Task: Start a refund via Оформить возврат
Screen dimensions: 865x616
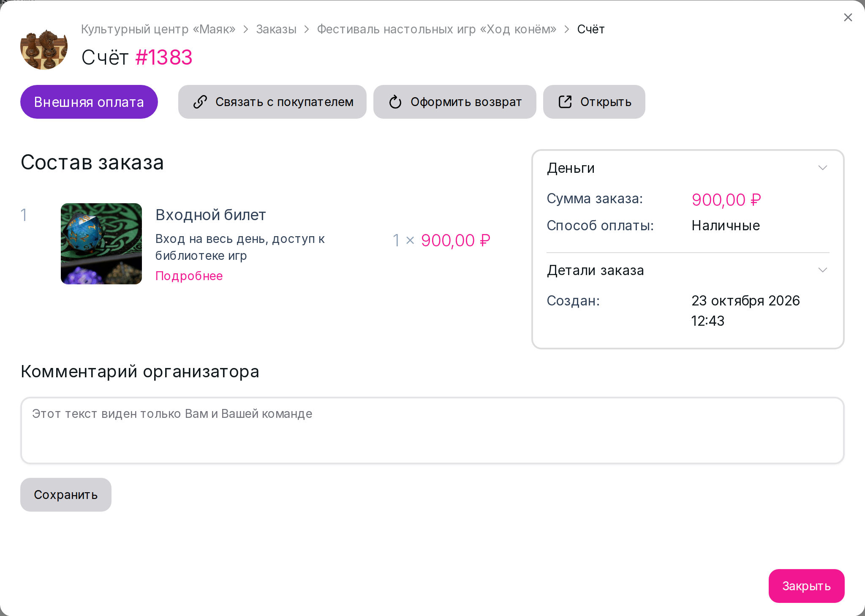Action: click(x=455, y=102)
